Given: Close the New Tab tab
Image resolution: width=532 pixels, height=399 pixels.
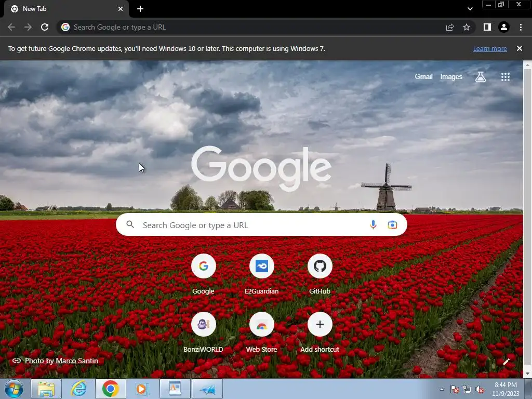Looking at the screenshot, I should (121, 9).
